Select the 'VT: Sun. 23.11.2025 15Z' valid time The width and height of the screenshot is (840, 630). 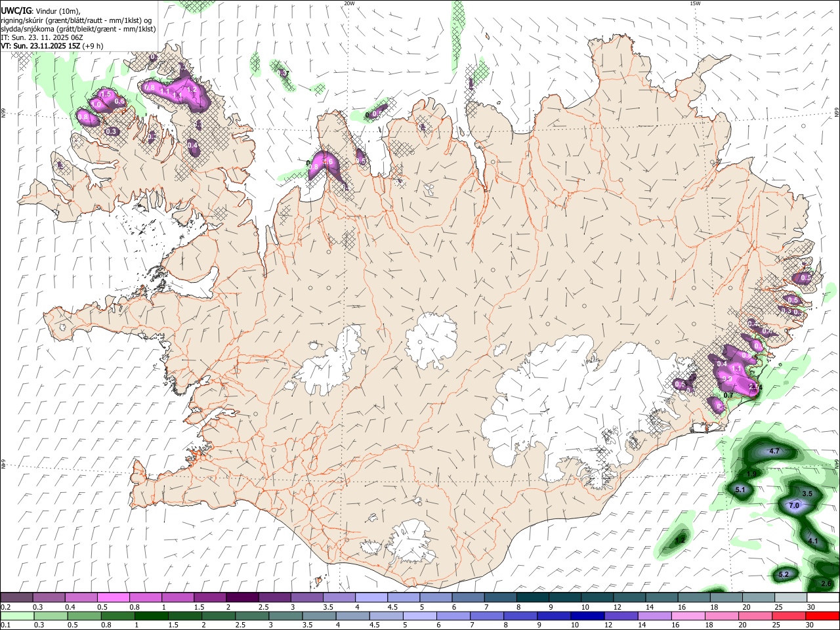tap(40, 46)
